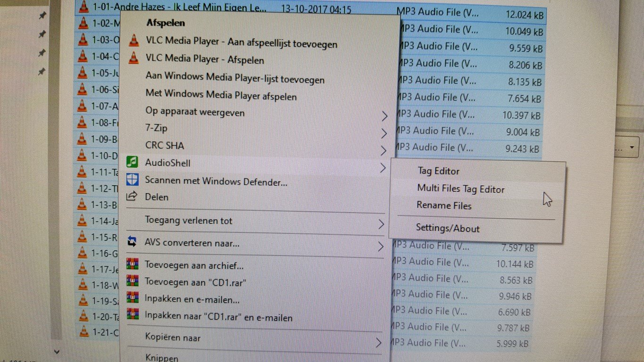The height and width of the screenshot is (362, 644).
Task: Select Met Windows Media Player afspelen
Action: click(x=221, y=96)
